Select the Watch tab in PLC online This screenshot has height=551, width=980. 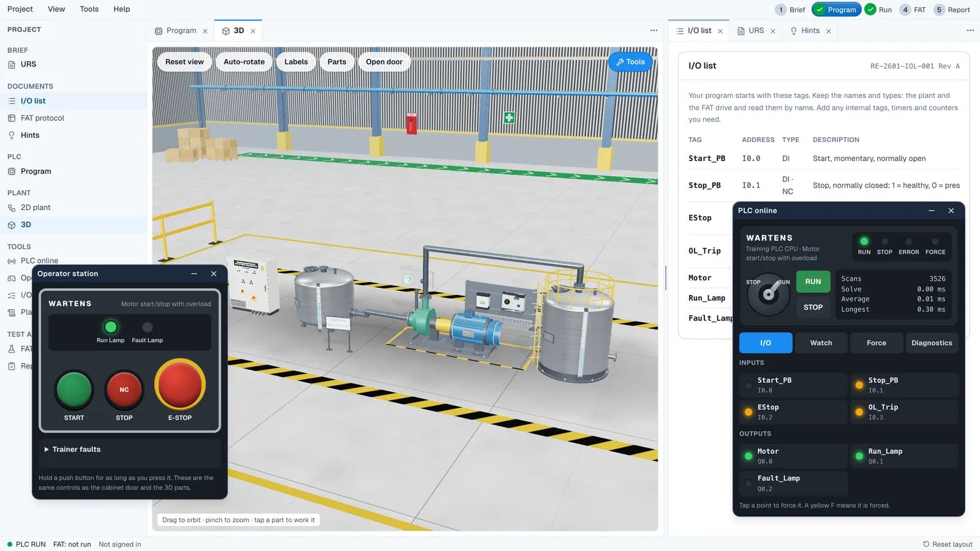(x=821, y=343)
